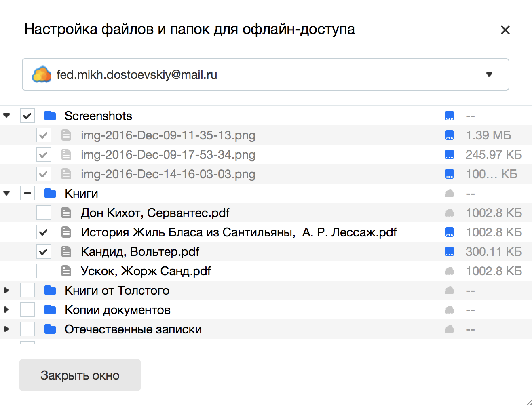Uncheck the Screenshots folder checkbox
The image size is (532, 405).
(x=27, y=116)
